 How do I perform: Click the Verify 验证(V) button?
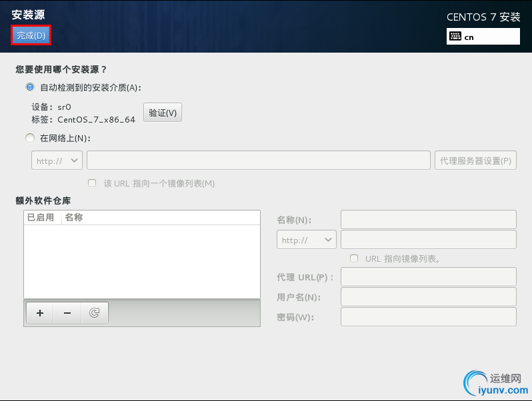click(x=163, y=113)
